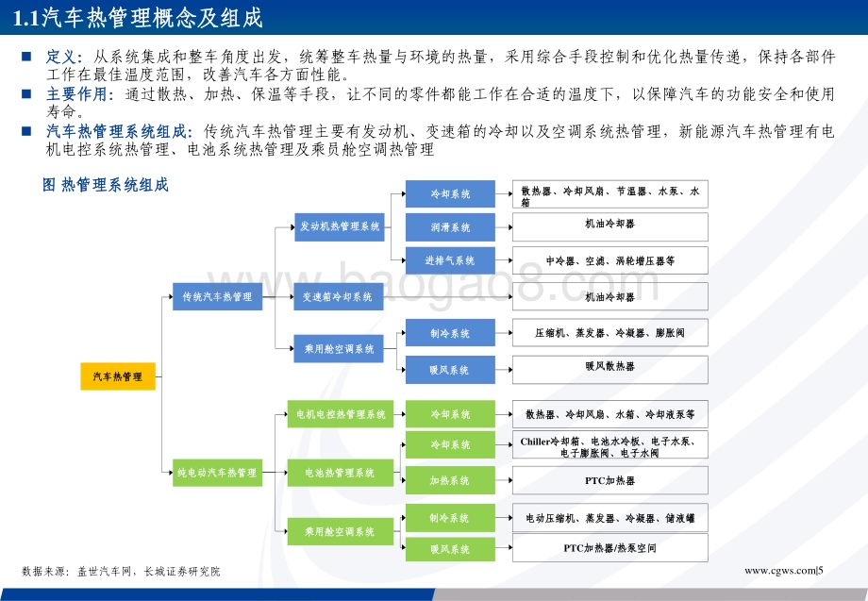
Task: Select the blue 传统汽车热管理 box
Action: 218,296
